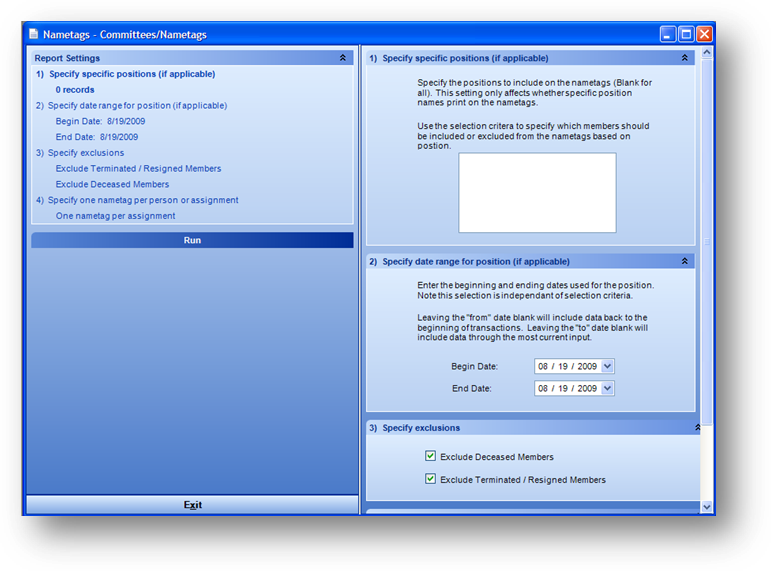This screenshot has height=571, width=771.
Task: Click 'Exclude Deceased Members' summary text on left
Action: tap(112, 184)
